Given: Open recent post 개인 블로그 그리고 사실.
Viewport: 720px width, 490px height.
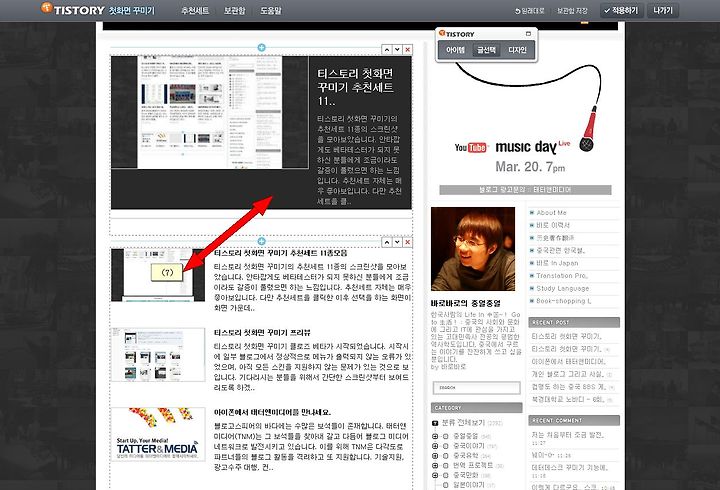Looking at the screenshot, I should click(x=568, y=374).
